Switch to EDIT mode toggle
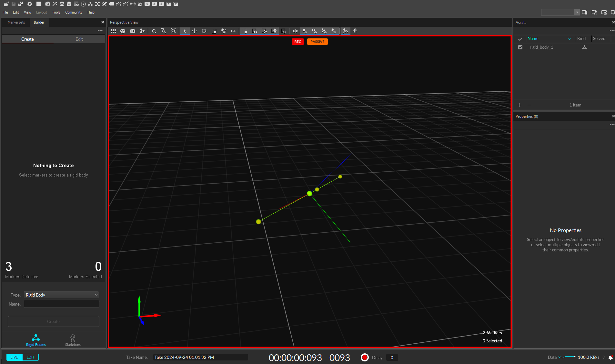615x364 pixels. (31, 357)
